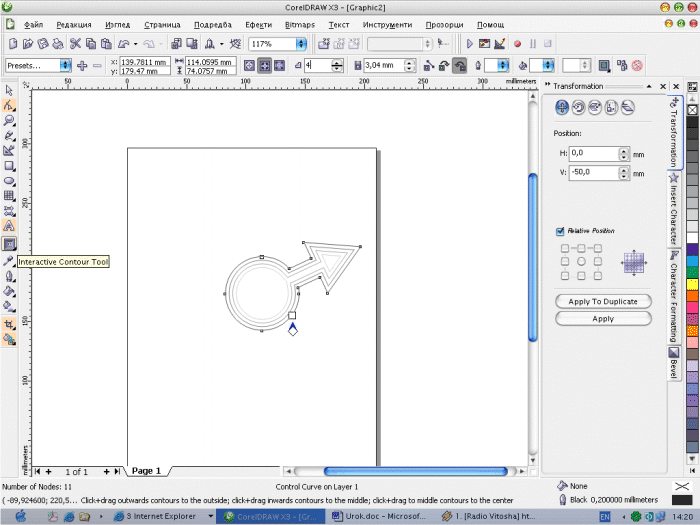Adjust H position spinner

624,154
